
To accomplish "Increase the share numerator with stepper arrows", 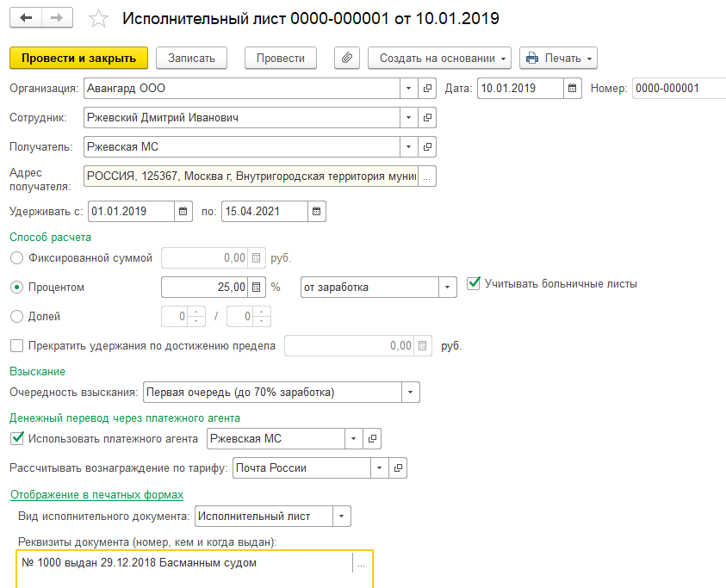I will 196,312.
